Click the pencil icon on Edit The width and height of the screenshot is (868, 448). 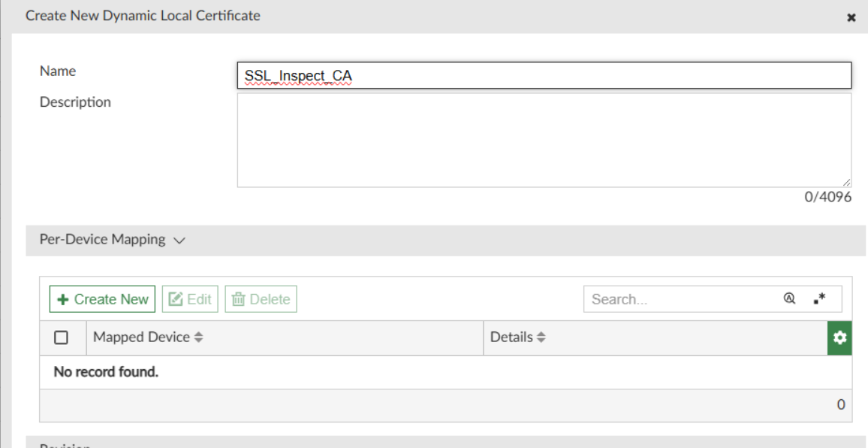tap(176, 299)
